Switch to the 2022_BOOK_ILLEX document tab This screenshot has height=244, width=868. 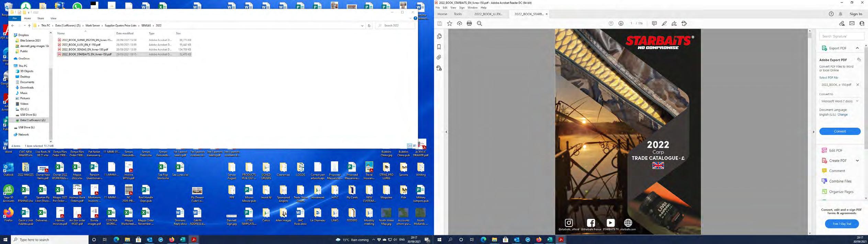pos(488,14)
